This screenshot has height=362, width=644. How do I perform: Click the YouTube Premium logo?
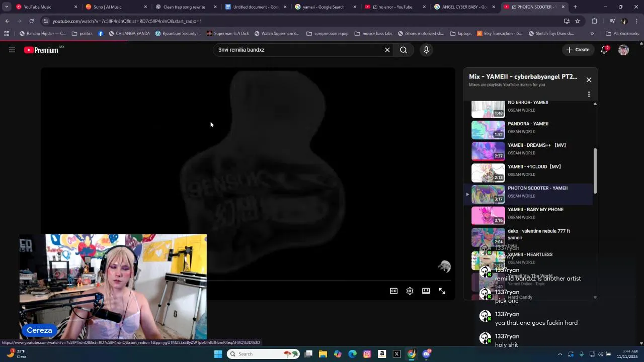point(41,50)
